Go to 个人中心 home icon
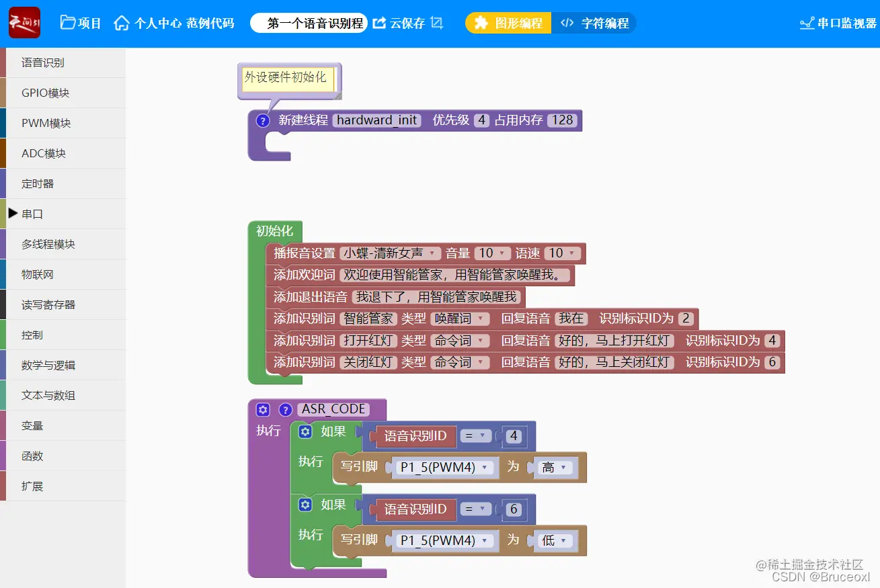This screenshot has width=880, height=588. click(122, 23)
